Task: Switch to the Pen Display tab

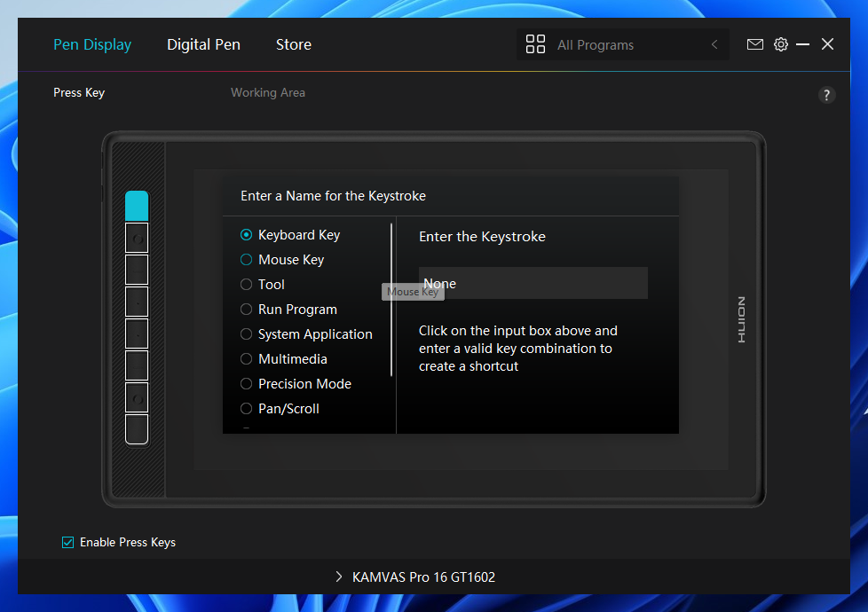Action: [92, 44]
